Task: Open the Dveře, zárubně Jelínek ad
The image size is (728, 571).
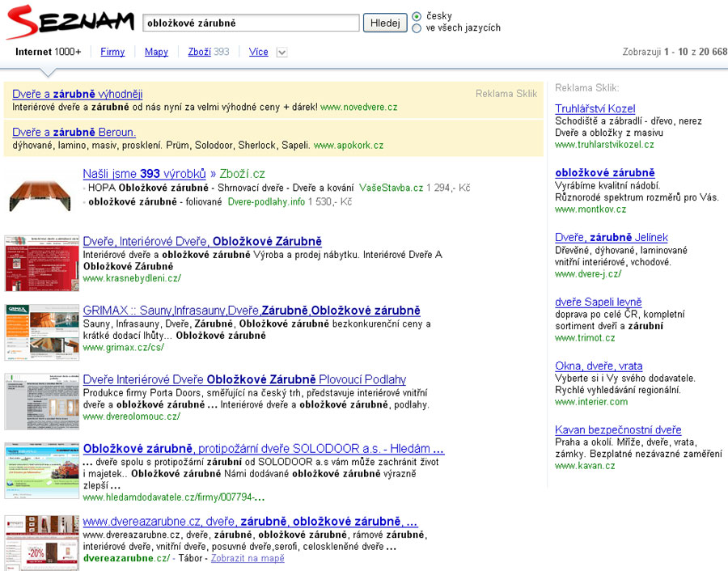Action: point(612,237)
